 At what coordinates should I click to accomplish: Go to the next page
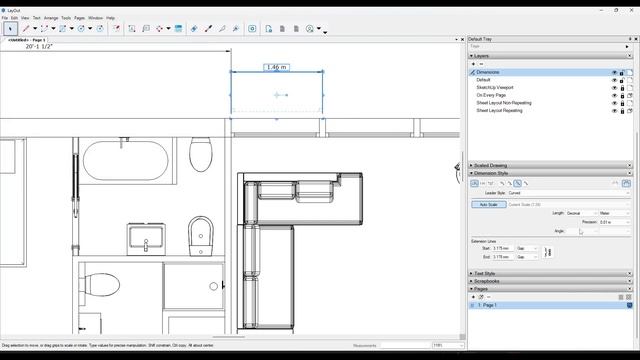click(x=296, y=29)
